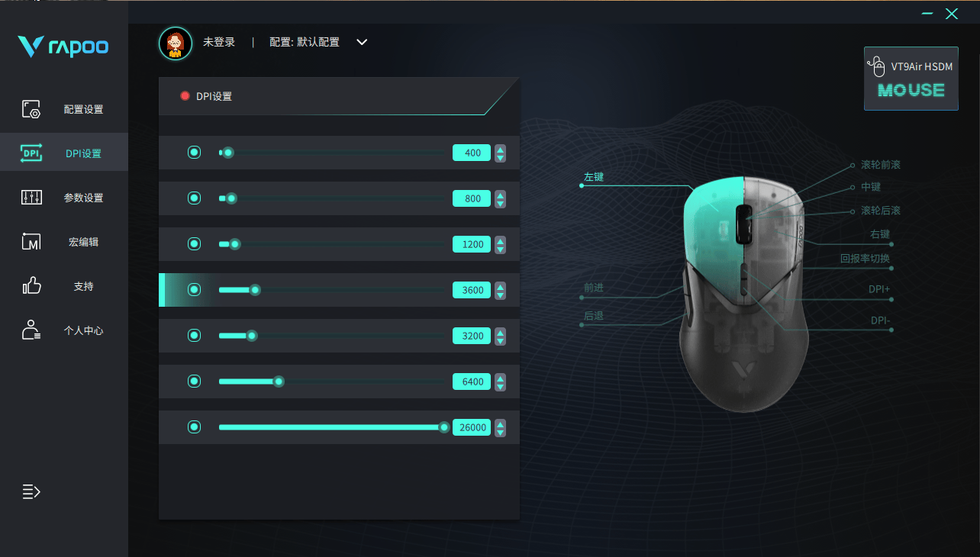Increase the 3600 DPI value with up arrow

[500, 286]
